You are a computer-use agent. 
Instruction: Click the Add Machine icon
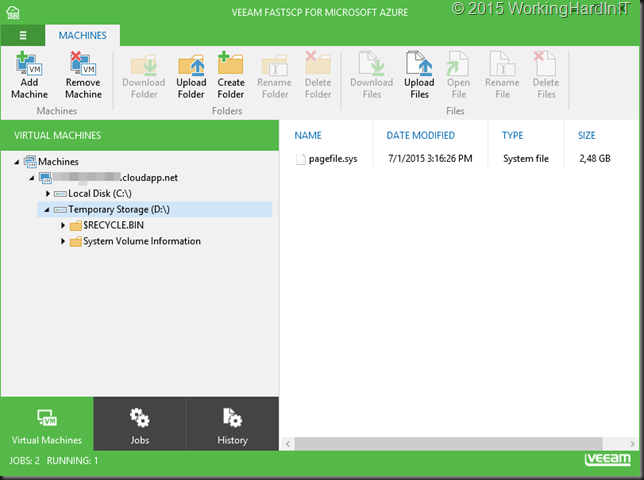29,64
